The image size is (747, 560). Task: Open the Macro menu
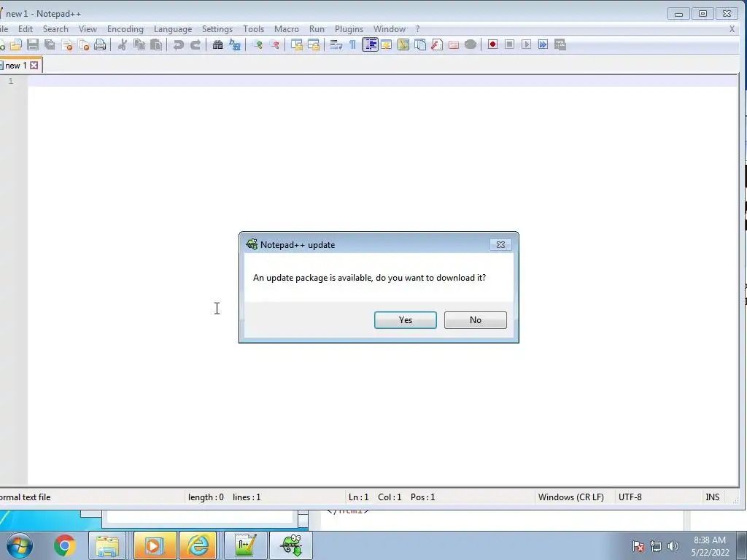point(286,29)
